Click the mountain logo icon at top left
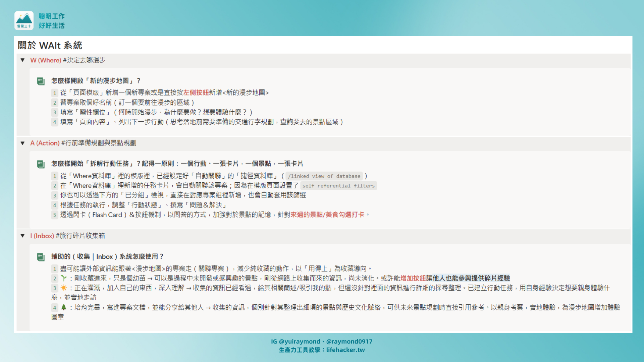This screenshot has height=362, width=644. tap(24, 20)
